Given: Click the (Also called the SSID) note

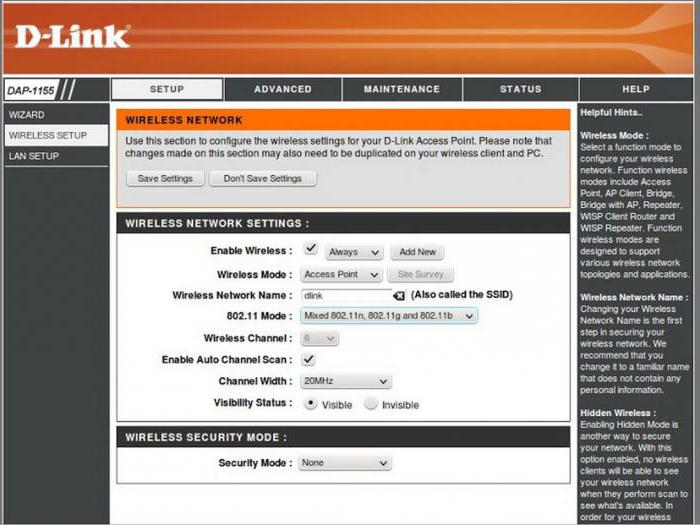Looking at the screenshot, I should (x=462, y=295).
